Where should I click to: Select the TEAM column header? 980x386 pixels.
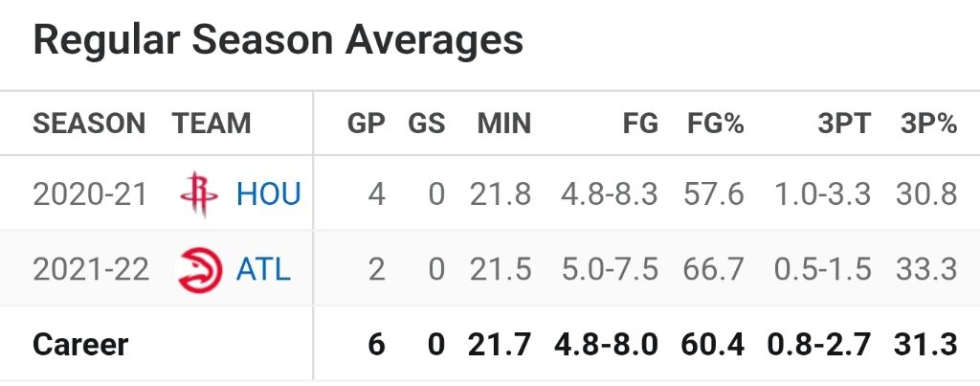tap(212, 124)
